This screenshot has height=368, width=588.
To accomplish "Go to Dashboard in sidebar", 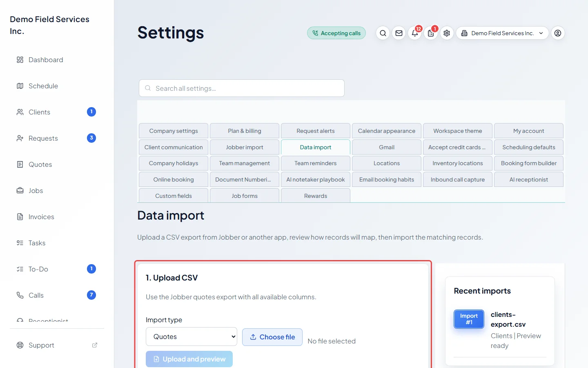I will (57, 60).
